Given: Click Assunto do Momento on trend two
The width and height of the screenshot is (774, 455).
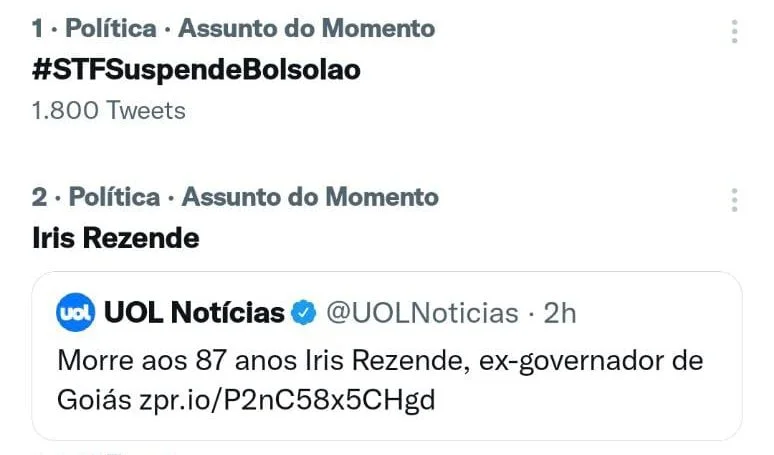Looking at the screenshot, I should [310, 197].
